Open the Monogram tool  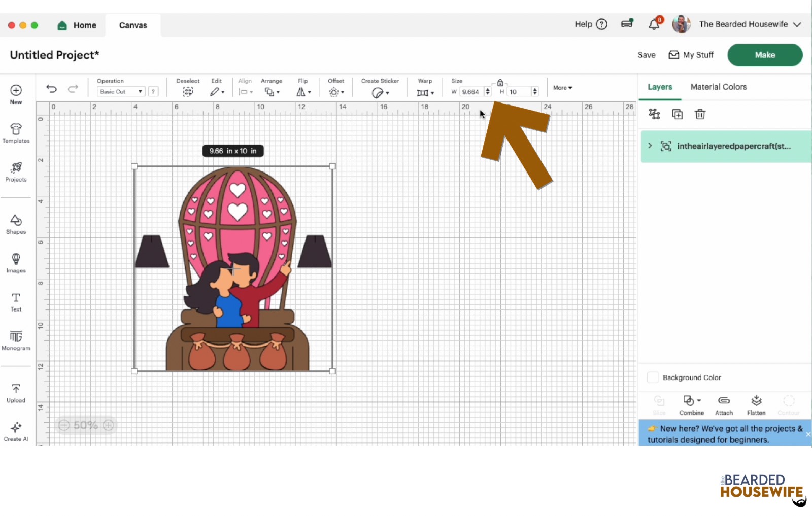click(16, 340)
